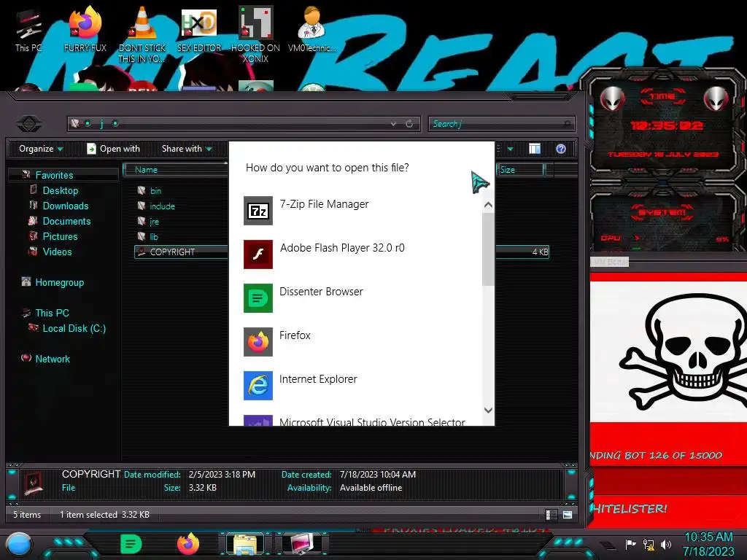The image size is (747, 560).
Task: Select Desktop in navigation pane
Action: 60,190
